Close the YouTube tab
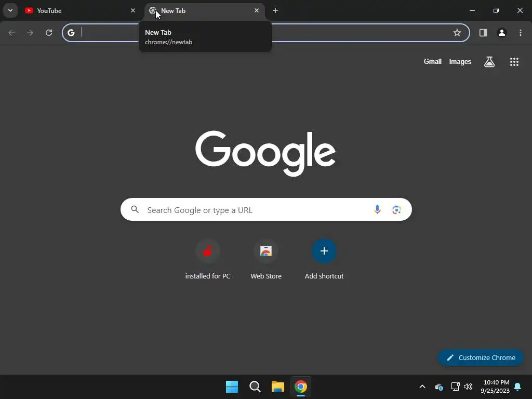This screenshot has height=399, width=532. coord(133,10)
